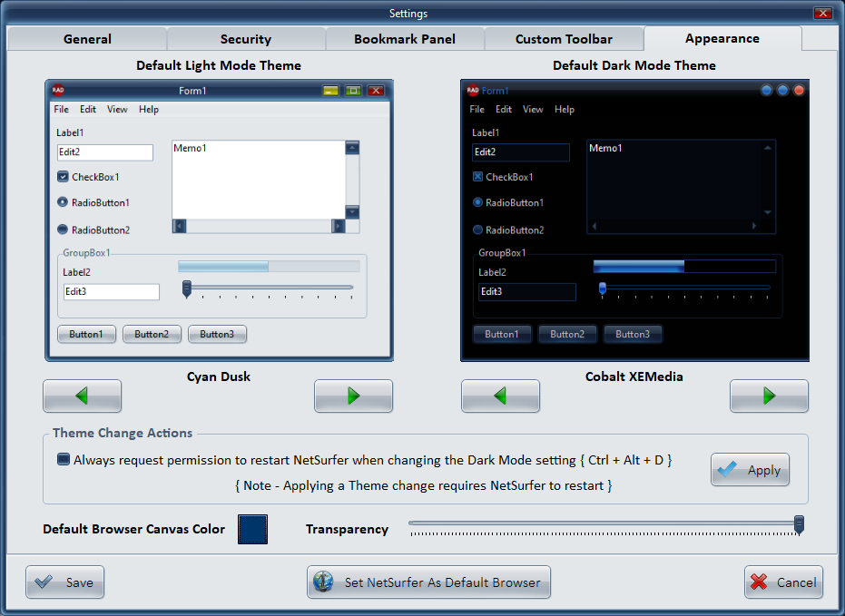
Task: Set NetSurfer As Default Browser
Action: click(x=428, y=582)
